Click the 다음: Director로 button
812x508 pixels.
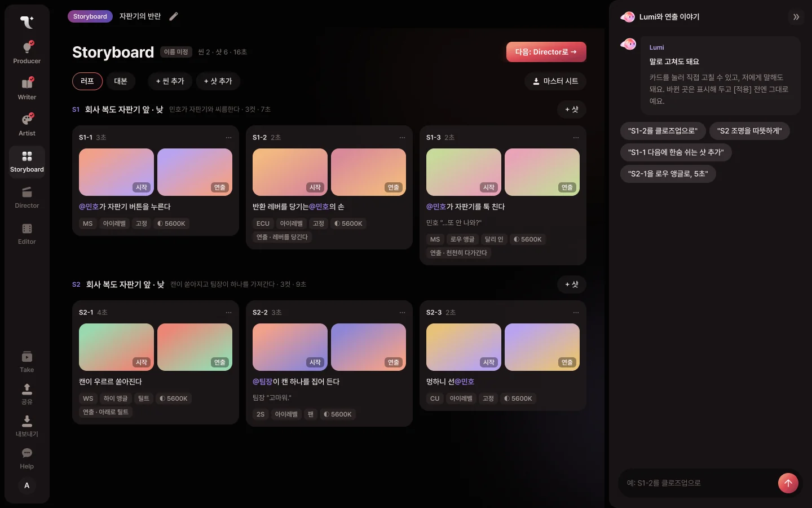click(x=546, y=52)
